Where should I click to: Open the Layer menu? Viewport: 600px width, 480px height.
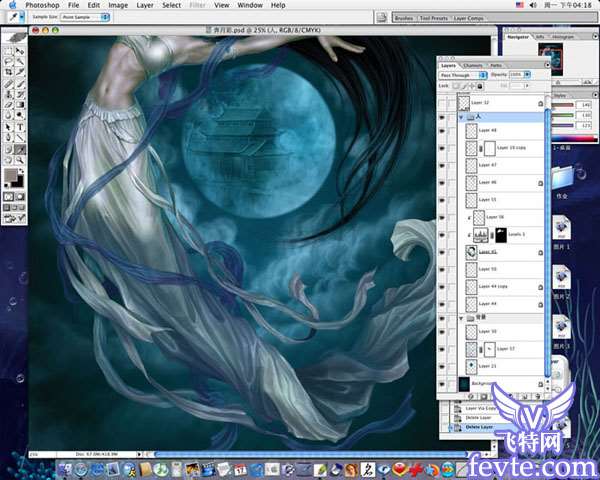(x=145, y=5)
